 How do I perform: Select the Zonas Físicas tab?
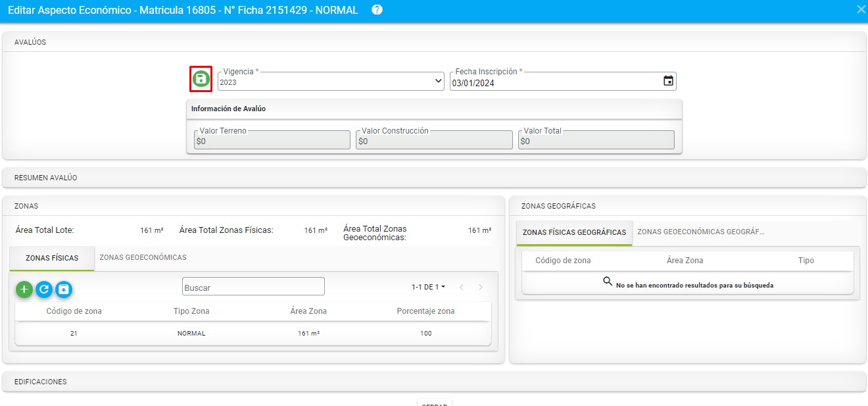pos(52,258)
